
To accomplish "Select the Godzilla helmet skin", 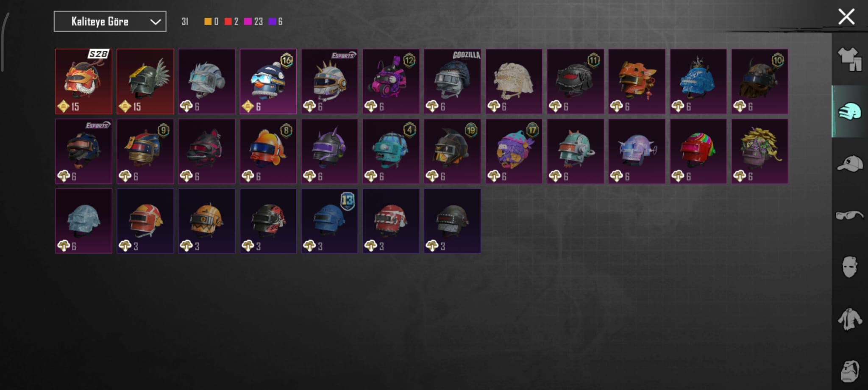I will coord(452,81).
